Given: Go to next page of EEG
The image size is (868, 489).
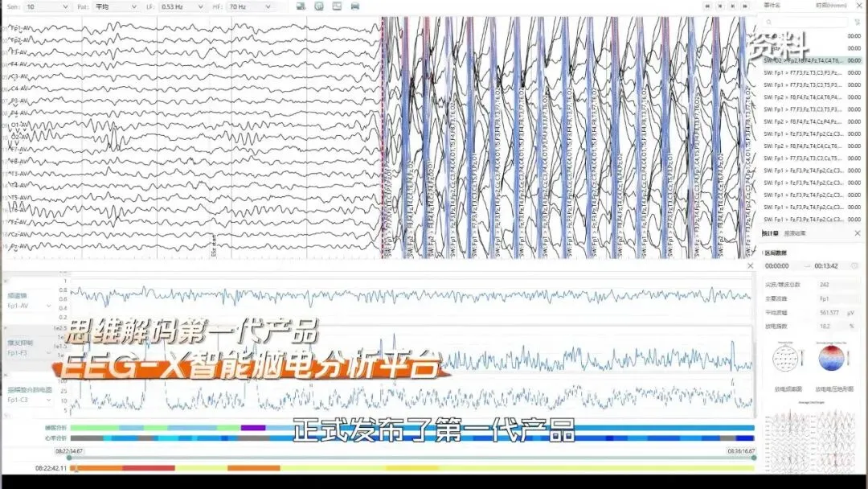Looking at the screenshot, I should pos(733,6).
